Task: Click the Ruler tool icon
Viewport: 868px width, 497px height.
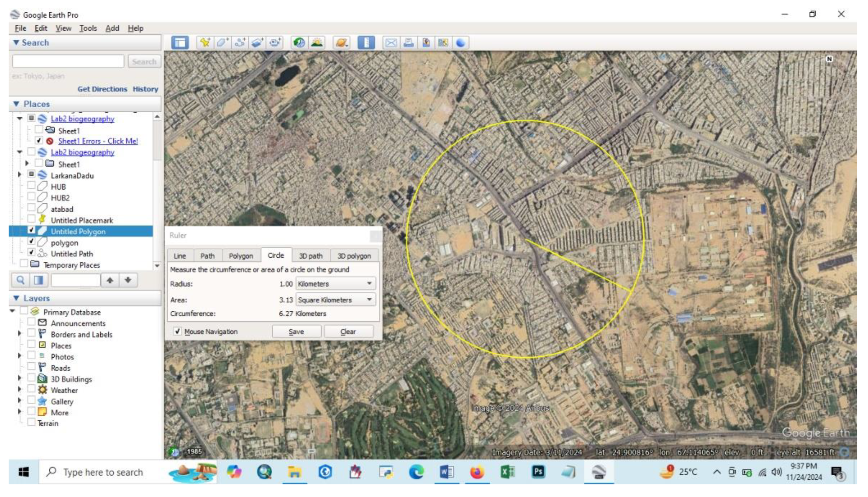Action: pos(366,43)
